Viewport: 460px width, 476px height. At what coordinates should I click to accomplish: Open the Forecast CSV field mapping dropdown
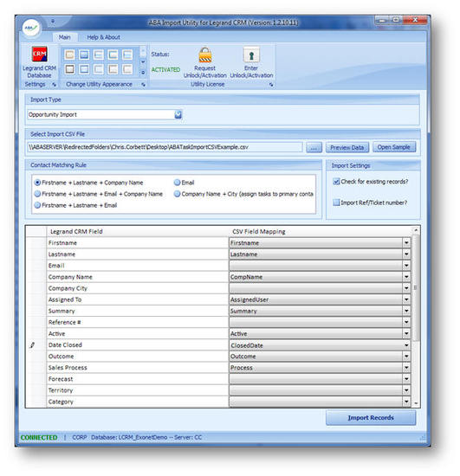[x=406, y=379]
